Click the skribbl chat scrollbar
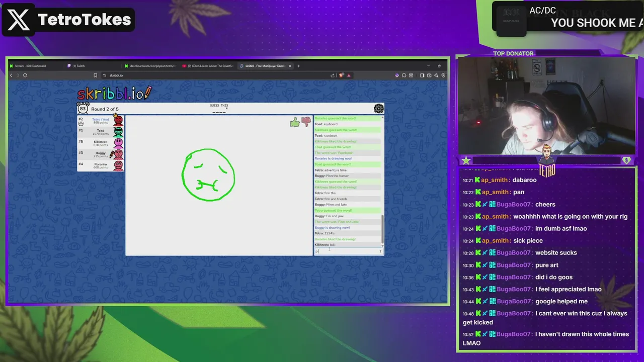 [x=383, y=229]
